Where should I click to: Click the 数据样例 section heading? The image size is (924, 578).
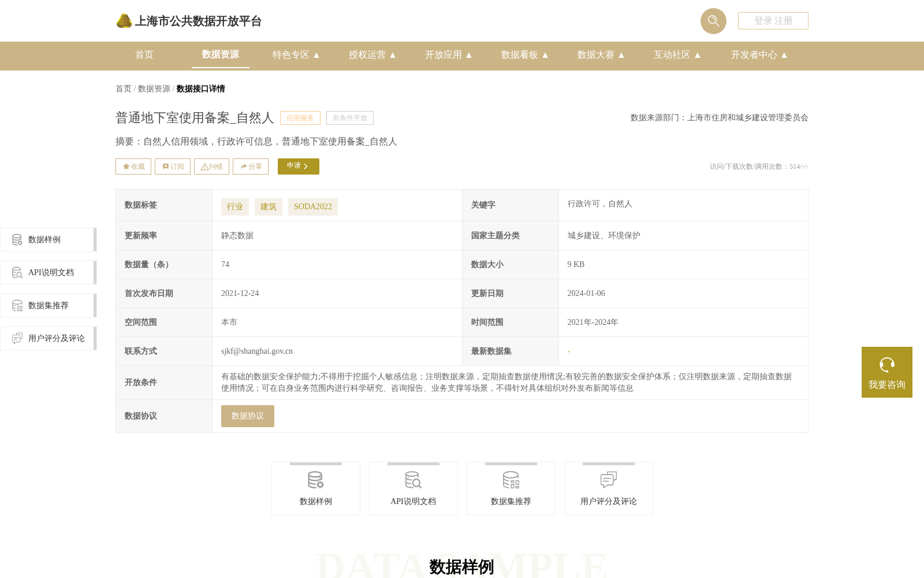tap(462, 567)
